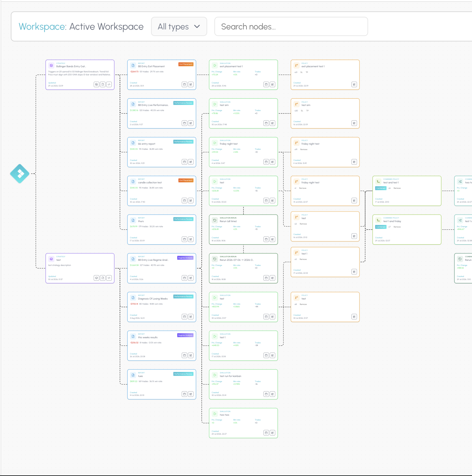Screen dimensions: 472x476
Task: Click the Search nodes input field
Action: coord(291,26)
